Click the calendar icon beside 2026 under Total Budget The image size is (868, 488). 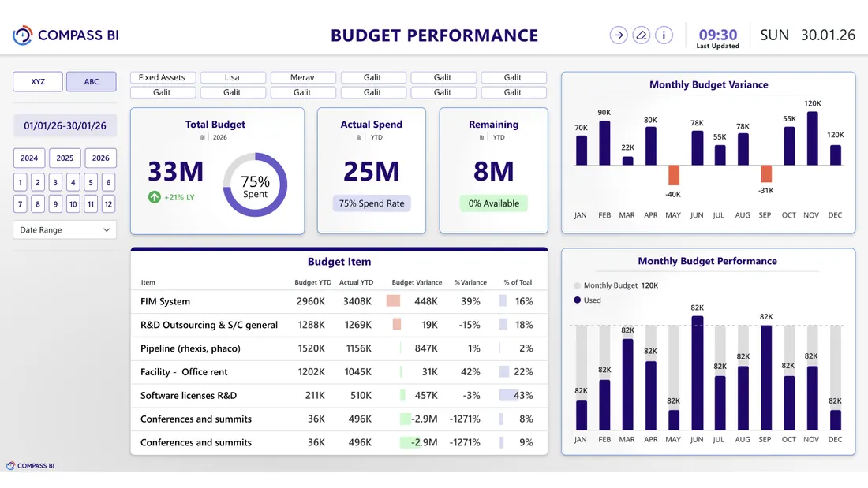pos(203,137)
